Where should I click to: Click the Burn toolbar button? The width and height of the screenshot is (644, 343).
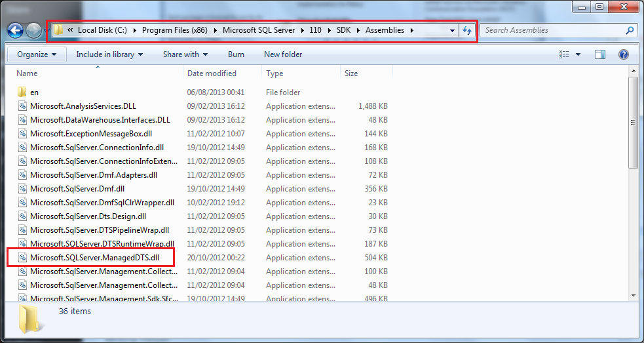236,54
